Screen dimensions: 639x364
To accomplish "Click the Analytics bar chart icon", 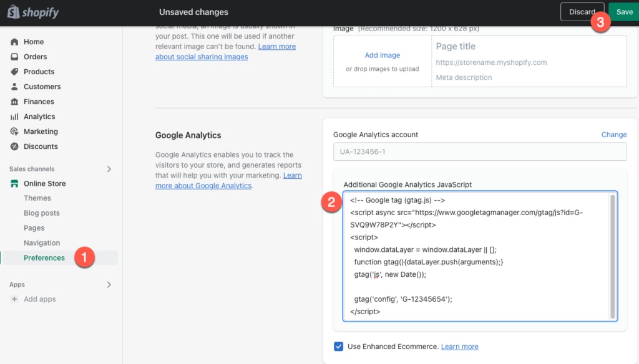I will click(x=14, y=117).
